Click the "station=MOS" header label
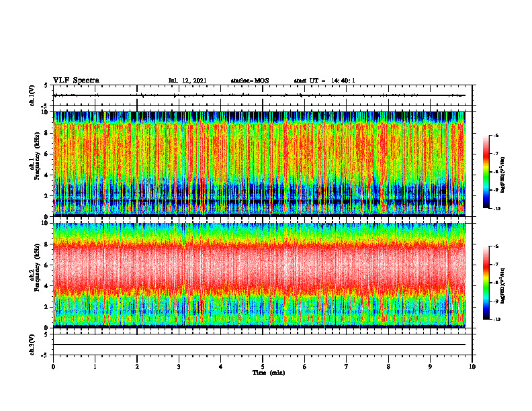The height and width of the screenshot is (411, 532). pos(250,81)
